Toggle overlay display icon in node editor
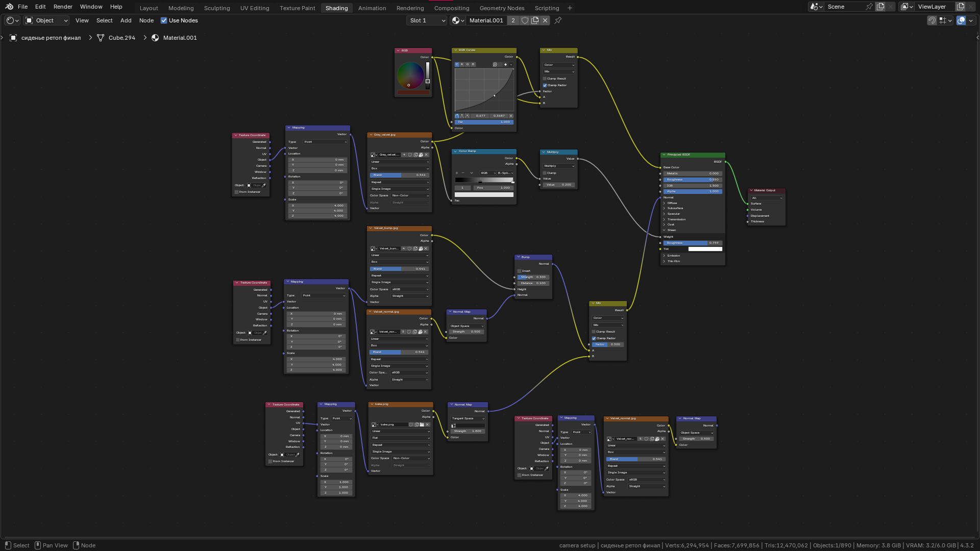 [961, 20]
